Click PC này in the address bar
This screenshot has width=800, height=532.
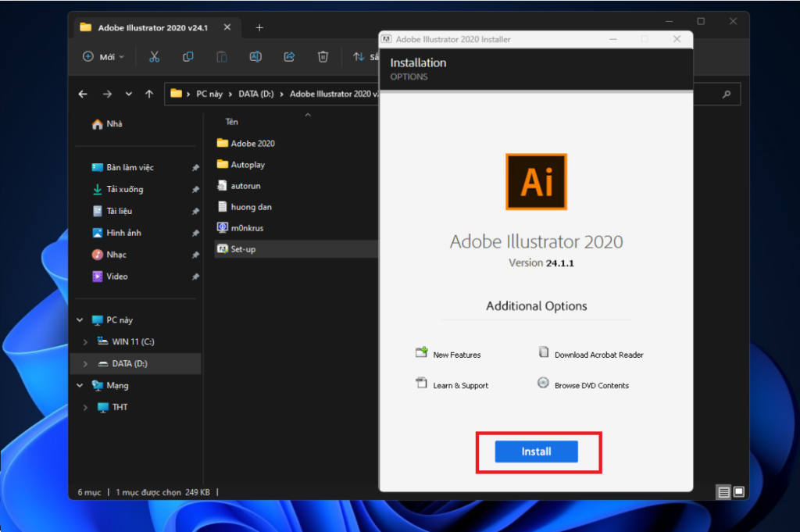coord(209,94)
